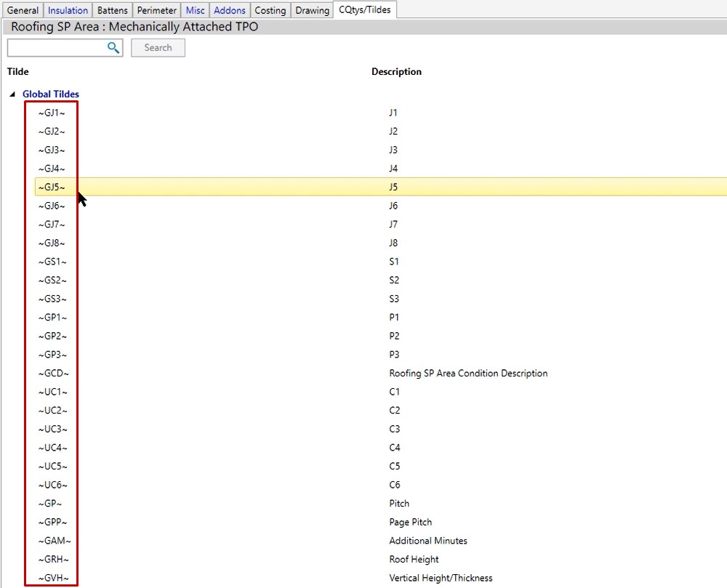Switch to the Addons tab

pyautogui.click(x=230, y=10)
